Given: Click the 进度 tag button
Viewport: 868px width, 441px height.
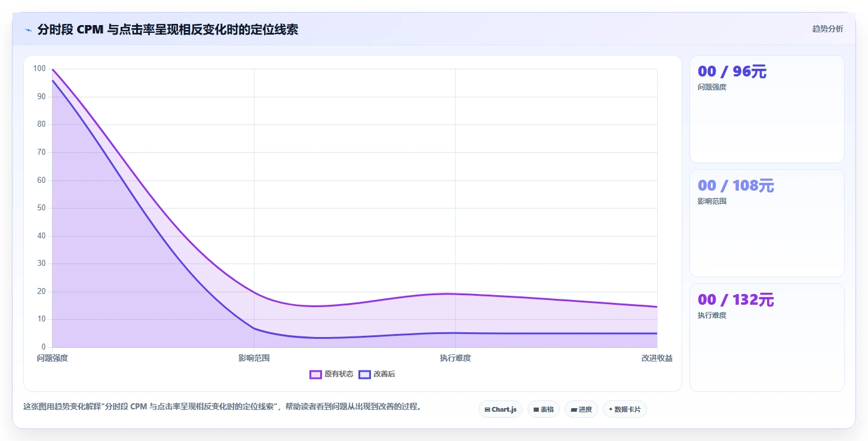Looking at the screenshot, I should tap(581, 409).
